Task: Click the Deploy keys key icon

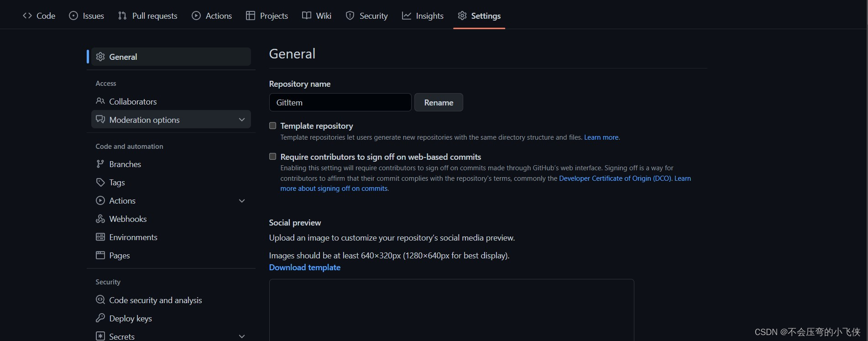Action: 100,318
